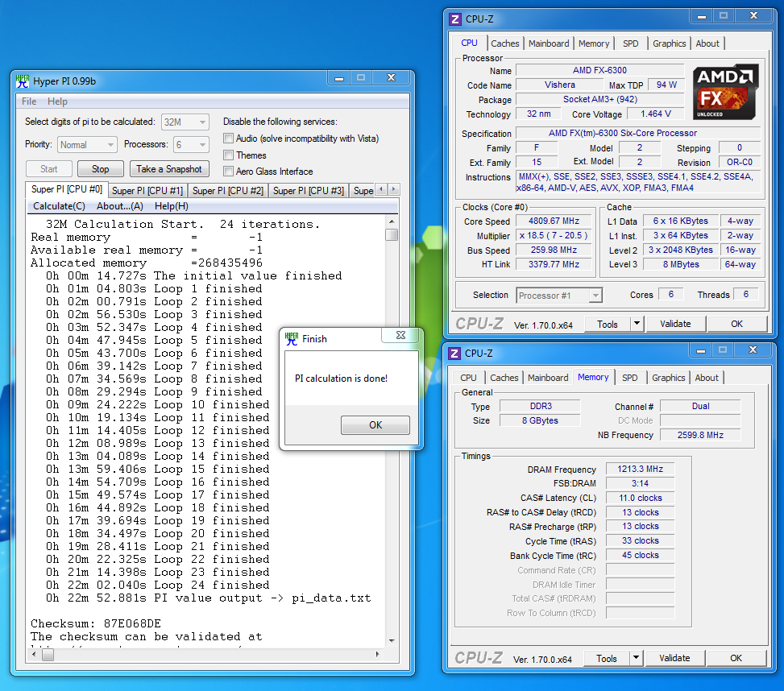Click Tools button in bottom CPU-Z window

607,658
